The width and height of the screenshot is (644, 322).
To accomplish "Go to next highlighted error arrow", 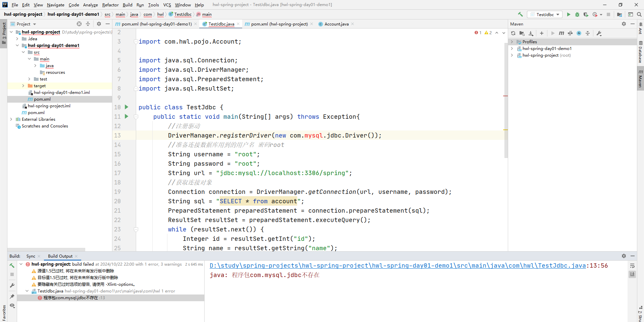I will coord(504,33).
